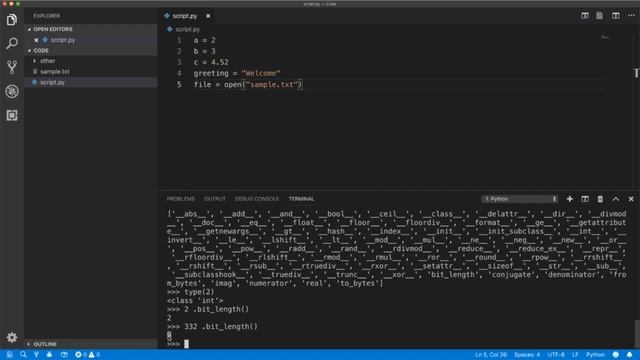Create a new terminal with plus icon
Viewport: 640px width, 360px height.
569,199
